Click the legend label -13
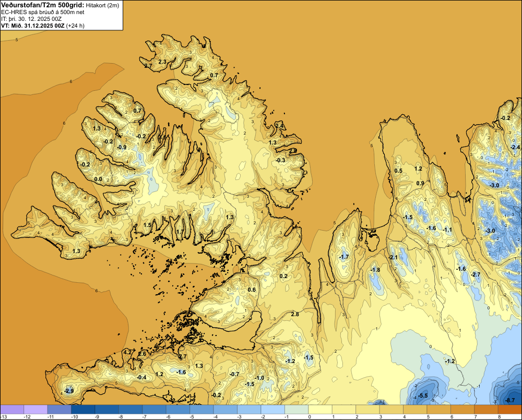522x420 pixels. click(x=3, y=417)
